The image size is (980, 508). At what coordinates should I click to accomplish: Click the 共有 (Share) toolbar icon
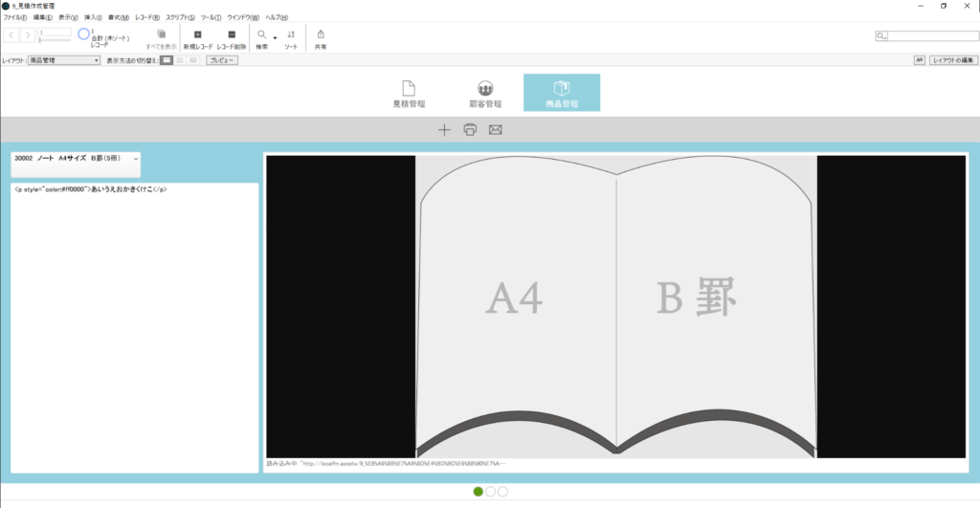click(x=321, y=34)
